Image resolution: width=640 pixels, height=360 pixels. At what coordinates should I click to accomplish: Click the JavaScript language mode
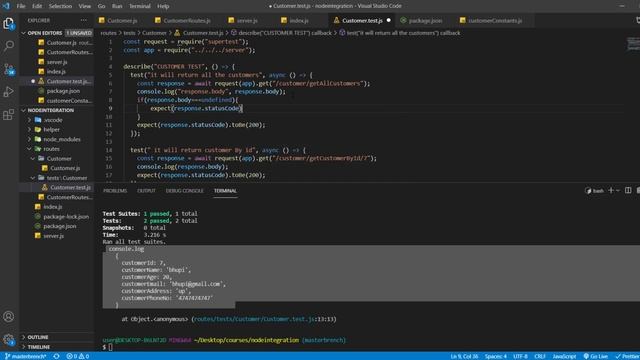tap(564, 356)
